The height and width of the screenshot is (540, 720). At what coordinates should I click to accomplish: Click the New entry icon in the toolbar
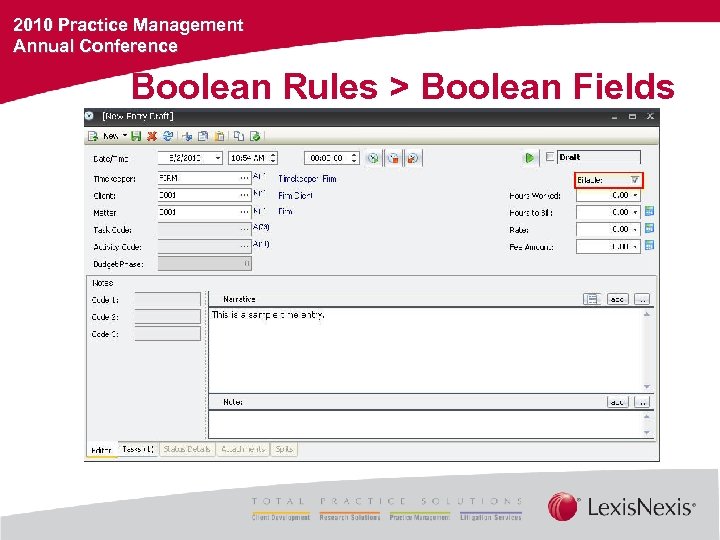point(93,136)
